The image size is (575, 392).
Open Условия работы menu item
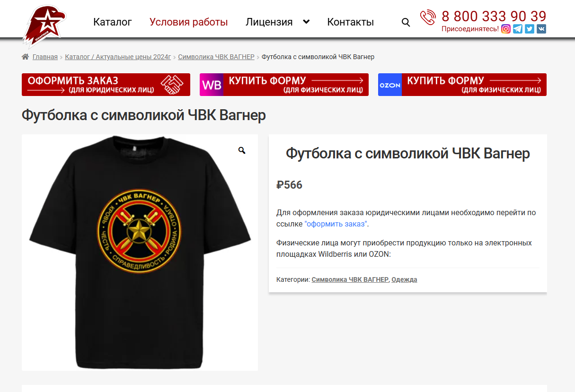tap(189, 22)
